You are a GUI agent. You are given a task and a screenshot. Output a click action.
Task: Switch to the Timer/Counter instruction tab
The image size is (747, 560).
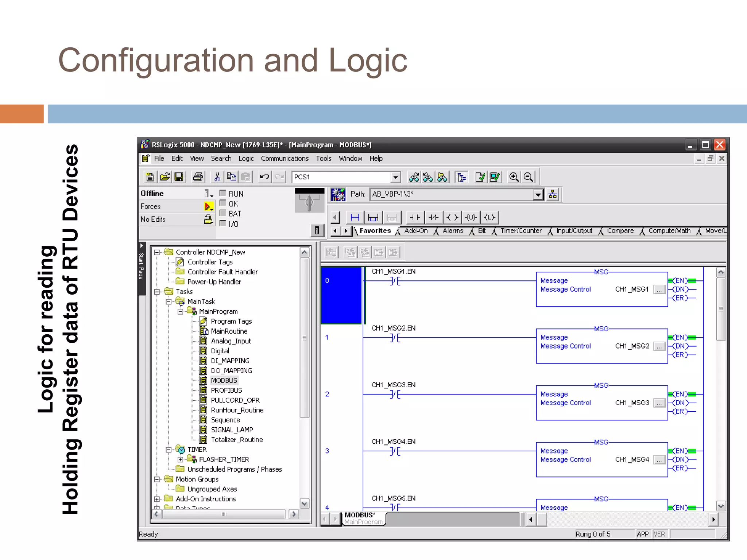[x=521, y=231]
